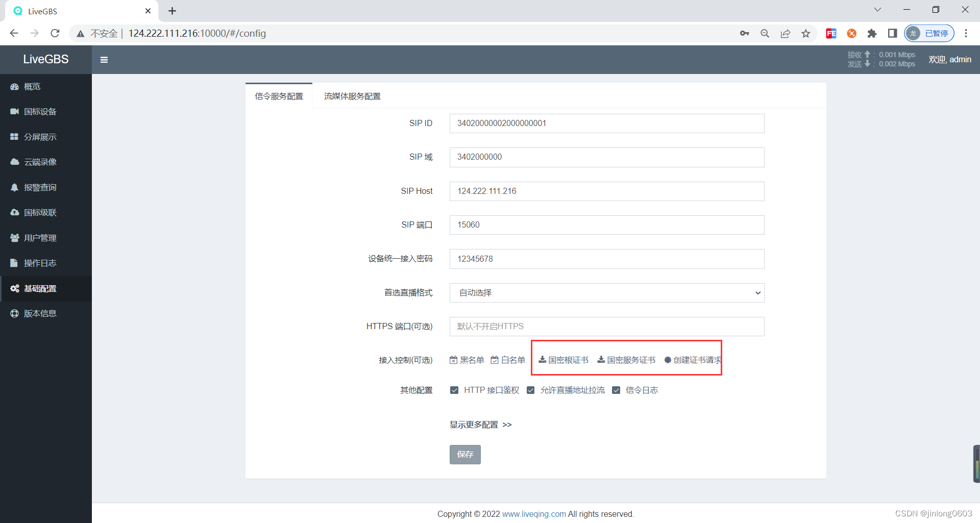Click the 白名单 calendar-check icon
980x523 pixels.
pyautogui.click(x=495, y=360)
